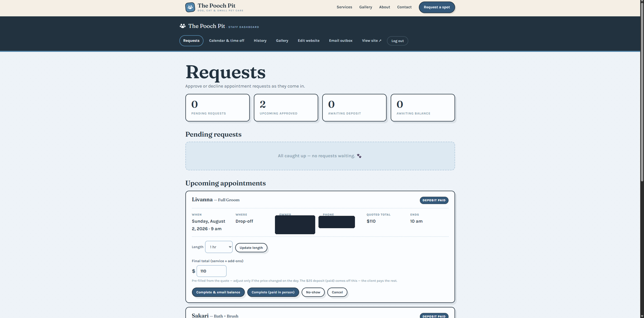Go to the About page
The image size is (644, 318).
tap(384, 7)
